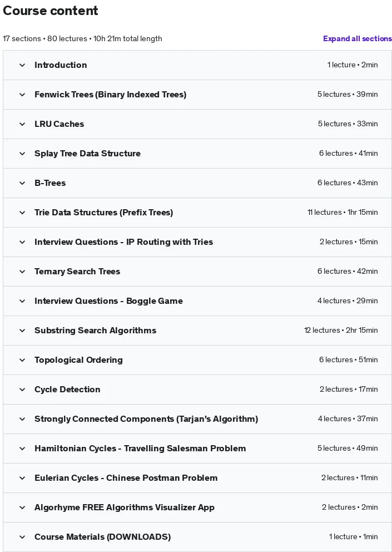Open the LRU Caches section chevron
The height and width of the screenshot is (552, 392).
point(22,124)
